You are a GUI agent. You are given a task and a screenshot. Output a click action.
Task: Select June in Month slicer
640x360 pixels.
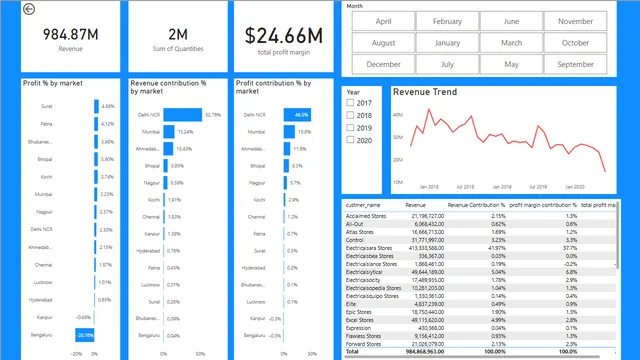tap(511, 21)
